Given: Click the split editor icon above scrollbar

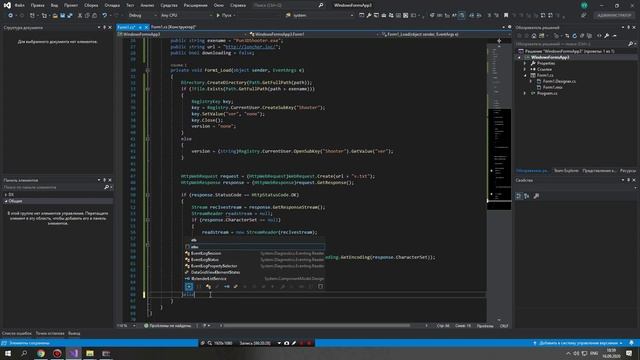Looking at the screenshot, I should (499, 41).
